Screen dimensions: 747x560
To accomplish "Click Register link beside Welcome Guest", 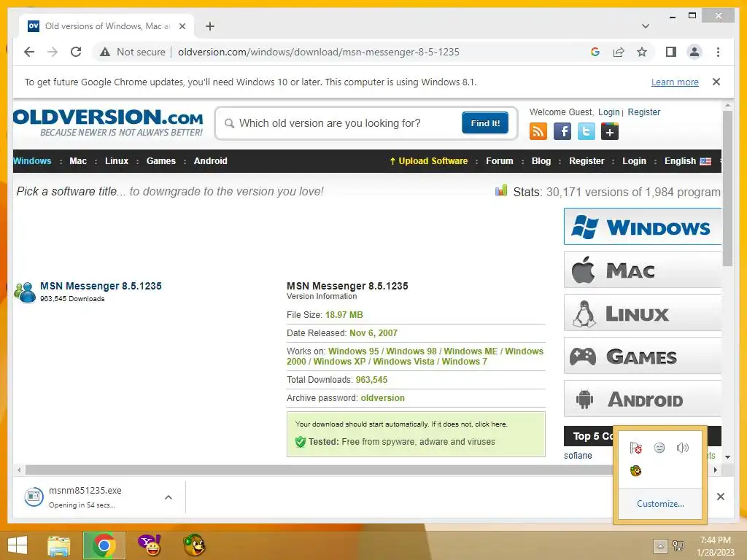I will click(643, 112).
